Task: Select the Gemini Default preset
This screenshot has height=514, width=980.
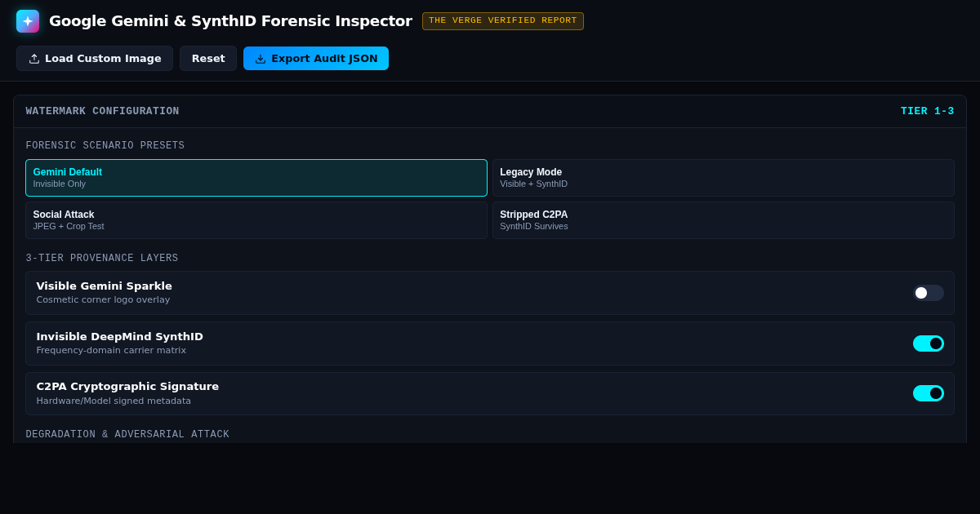Action: 256,178
